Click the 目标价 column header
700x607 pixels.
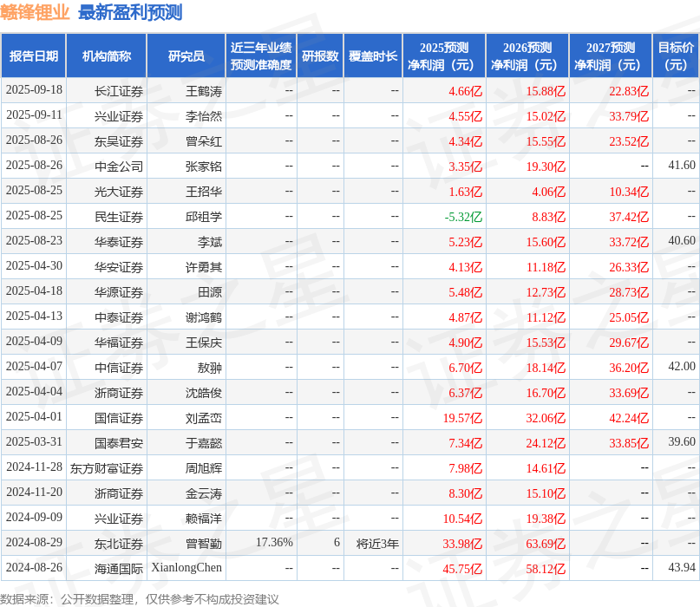[676, 55]
